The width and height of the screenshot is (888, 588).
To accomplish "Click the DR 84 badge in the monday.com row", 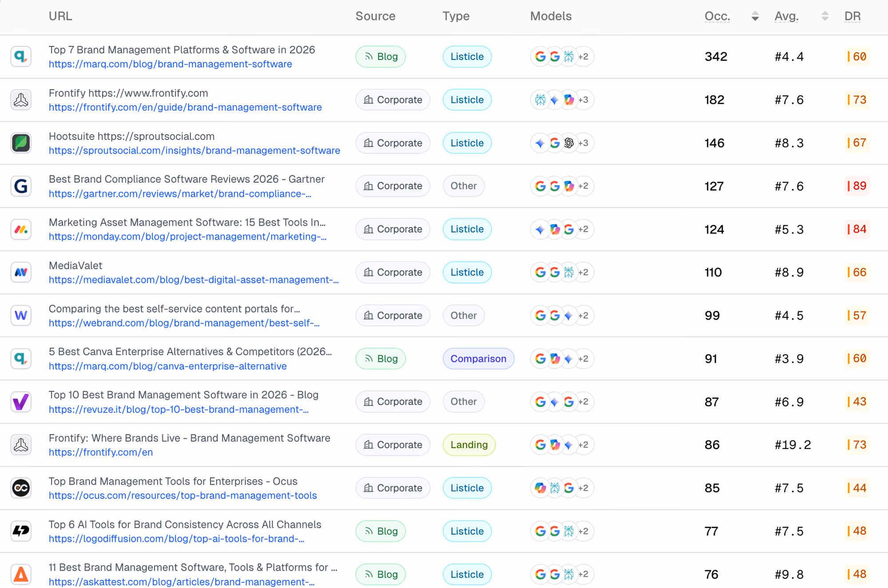I will coord(857,229).
